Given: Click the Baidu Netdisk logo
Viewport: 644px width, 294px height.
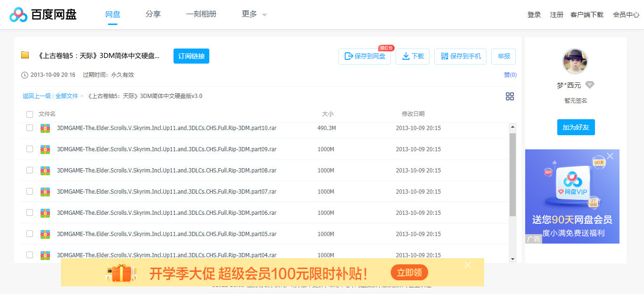Looking at the screenshot, I should pos(19,14).
